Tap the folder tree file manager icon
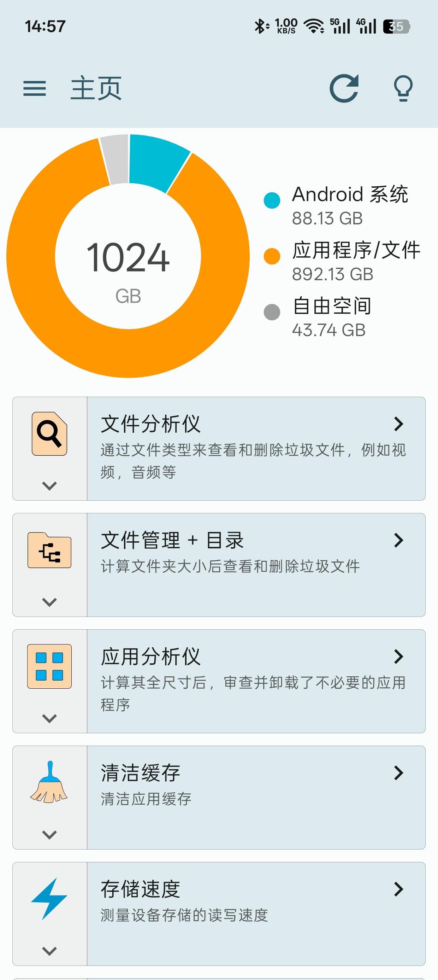 point(49,550)
